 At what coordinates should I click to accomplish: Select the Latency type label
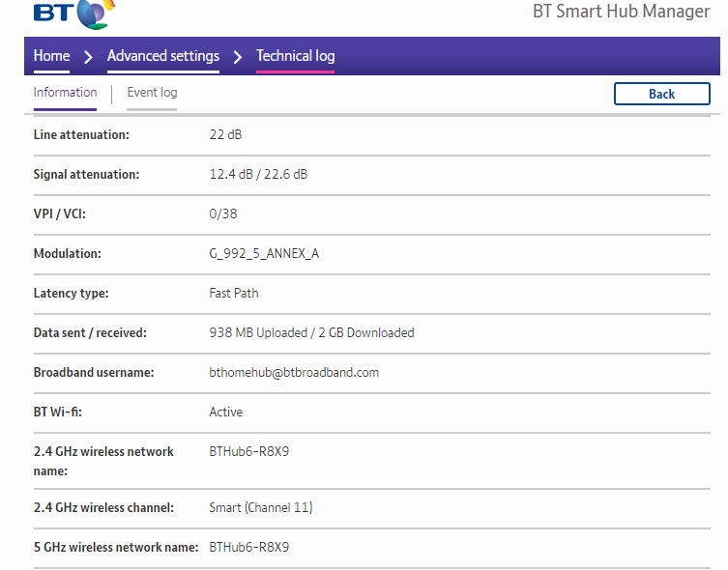point(71,293)
